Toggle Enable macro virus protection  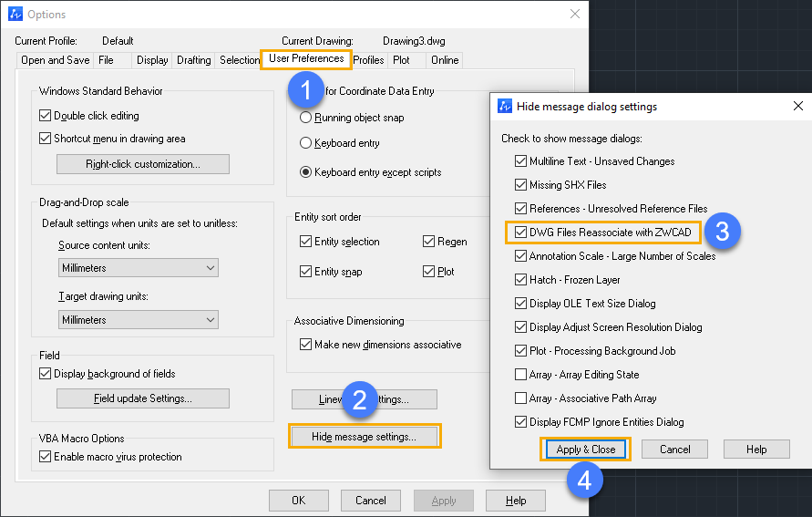point(45,457)
